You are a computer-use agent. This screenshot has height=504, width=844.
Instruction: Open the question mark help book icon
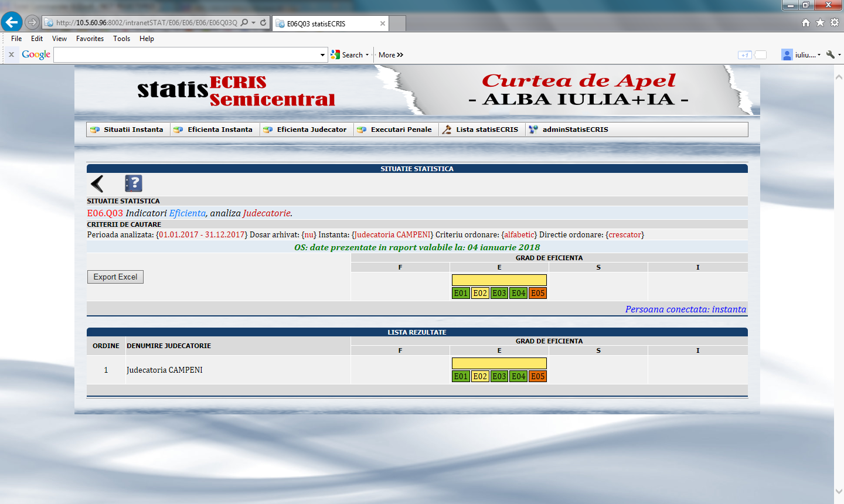134,183
